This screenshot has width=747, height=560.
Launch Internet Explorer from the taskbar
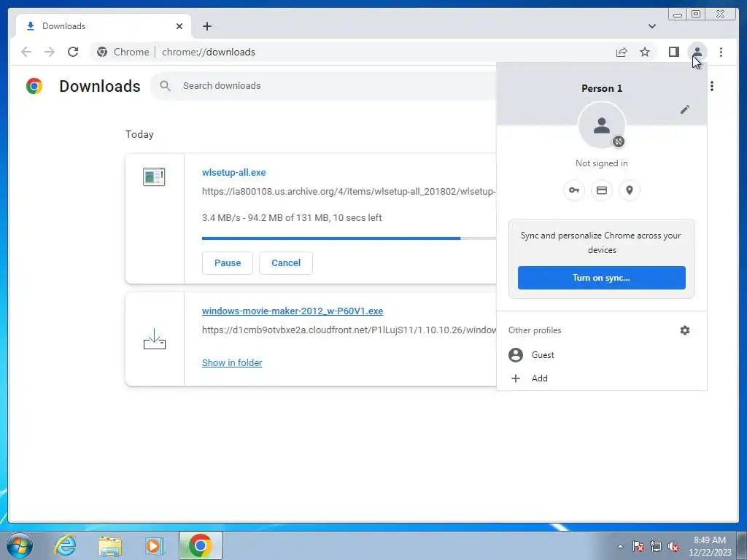coord(65,545)
